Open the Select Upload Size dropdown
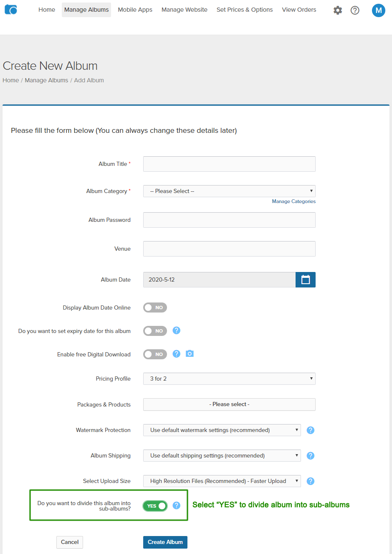392x554 pixels. (222, 481)
